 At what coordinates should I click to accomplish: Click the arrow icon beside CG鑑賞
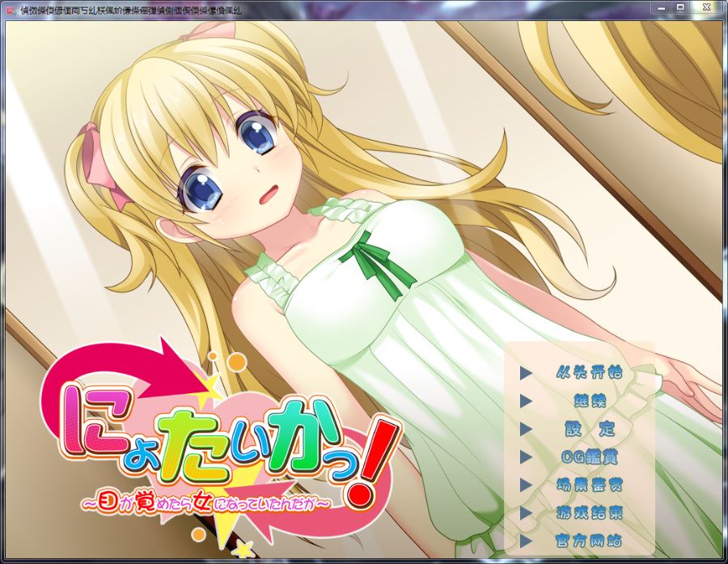526,457
